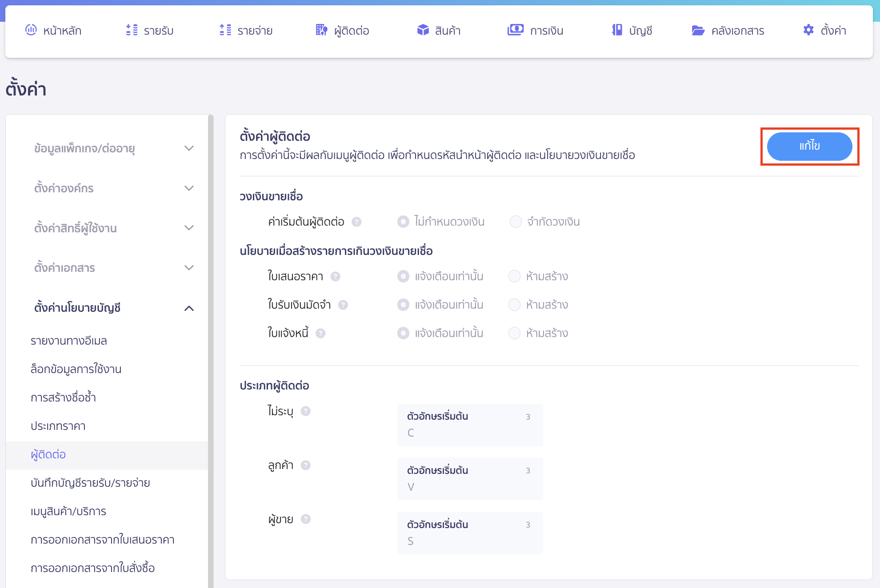
Task: Click the สินค้า product box icon
Action: tap(423, 30)
